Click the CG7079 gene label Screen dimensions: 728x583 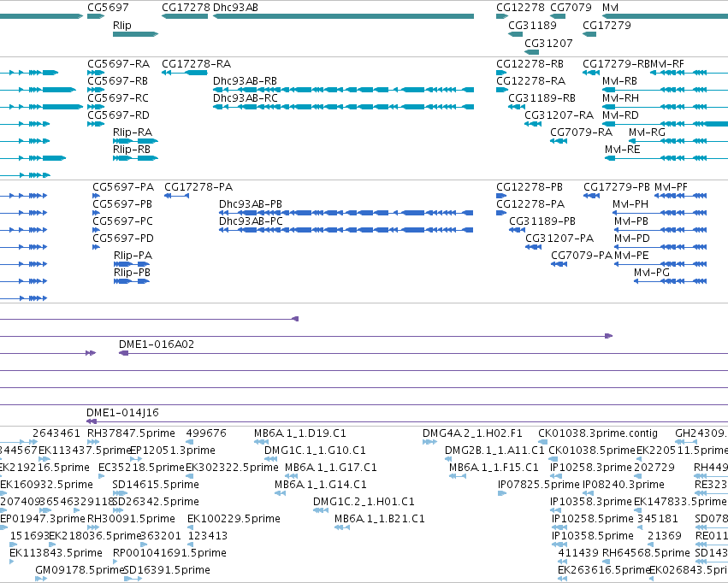[571, 8]
